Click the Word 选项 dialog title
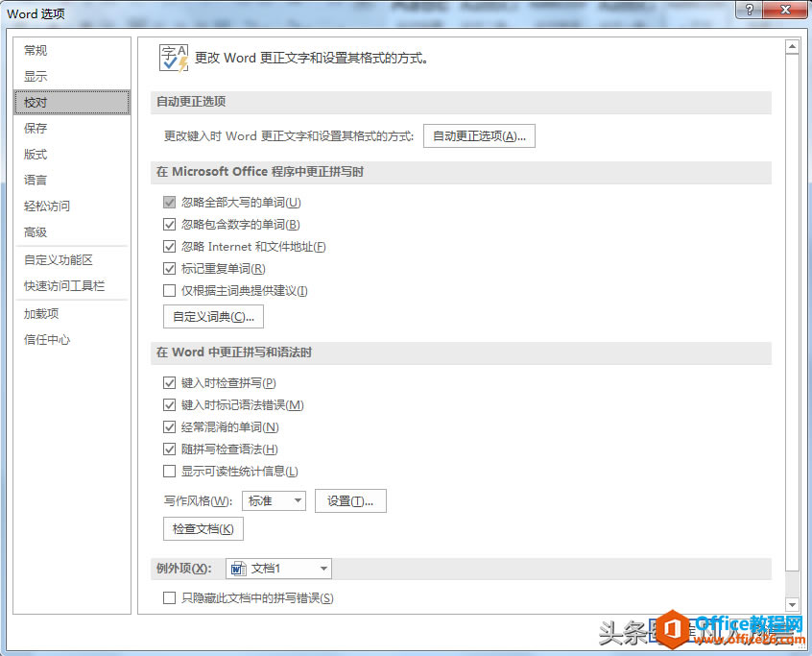 [x=36, y=13]
